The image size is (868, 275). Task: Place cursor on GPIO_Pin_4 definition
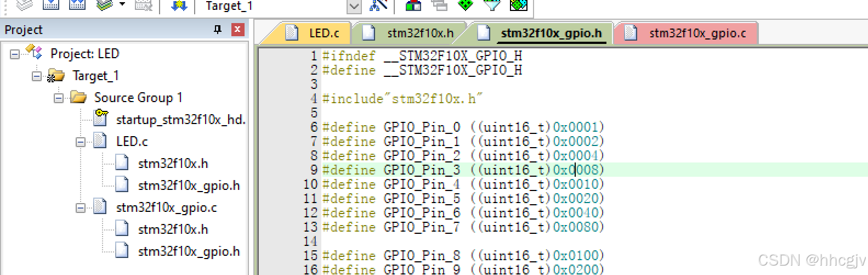tap(463, 184)
